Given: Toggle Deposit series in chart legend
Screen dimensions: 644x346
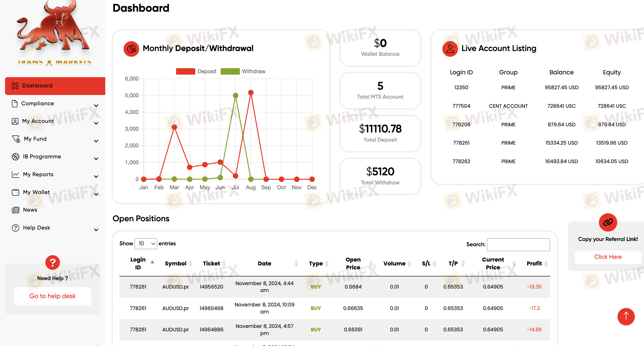Looking at the screenshot, I should pyautogui.click(x=186, y=71).
